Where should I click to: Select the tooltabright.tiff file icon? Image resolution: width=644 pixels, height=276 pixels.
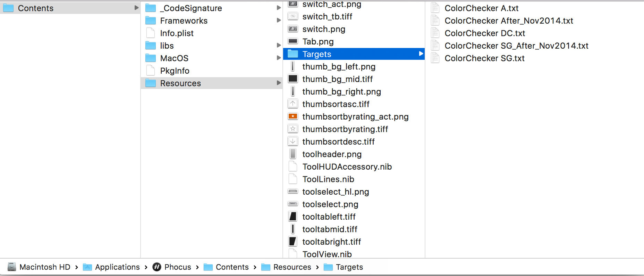click(x=293, y=242)
